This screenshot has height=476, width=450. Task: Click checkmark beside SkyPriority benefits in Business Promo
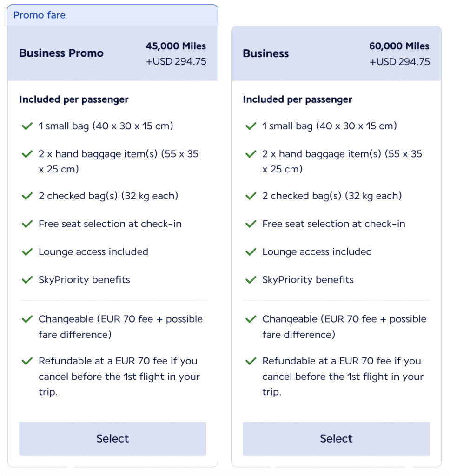(x=27, y=280)
